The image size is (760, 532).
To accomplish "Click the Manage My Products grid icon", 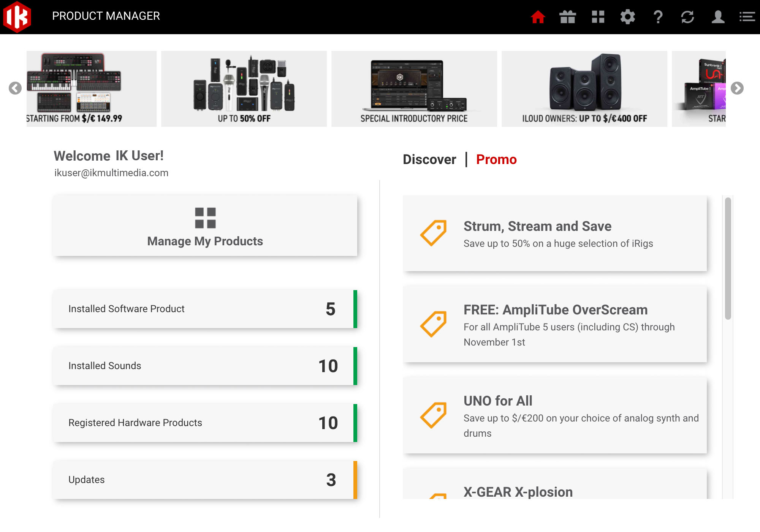I will (x=205, y=218).
